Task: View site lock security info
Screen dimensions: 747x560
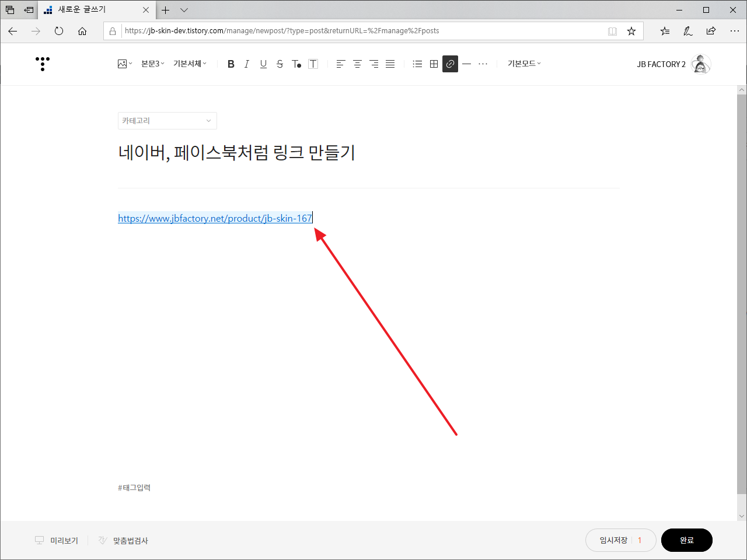Action: 113,32
